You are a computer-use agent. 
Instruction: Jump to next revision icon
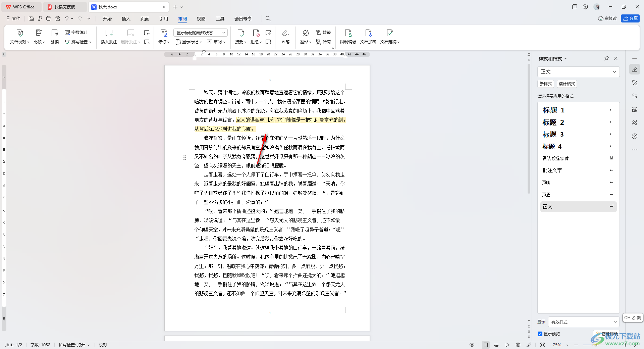pyautogui.click(x=268, y=42)
